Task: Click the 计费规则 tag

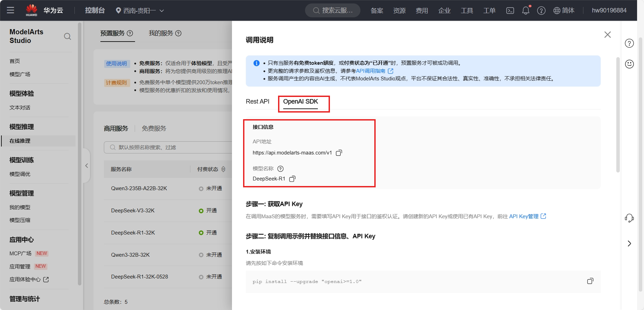Action: click(117, 82)
